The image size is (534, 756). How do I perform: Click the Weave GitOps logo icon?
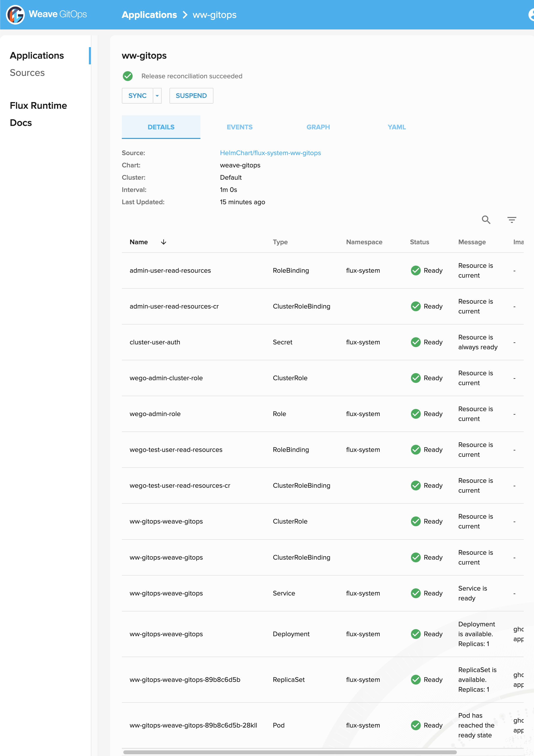coord(15,14)
